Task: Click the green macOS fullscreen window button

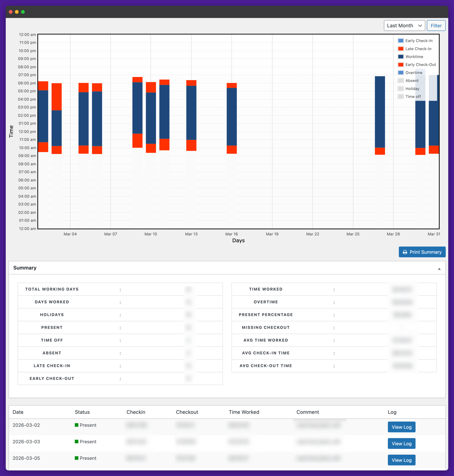Action: click(x=23, y=12)
